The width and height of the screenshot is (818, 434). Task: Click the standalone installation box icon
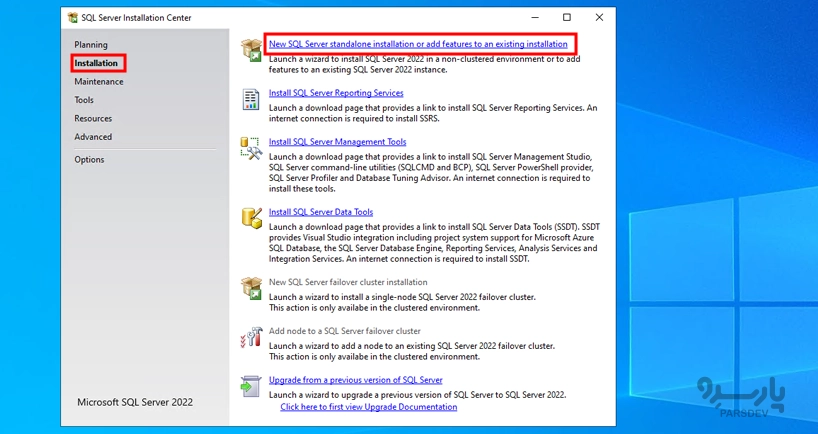coord(250,50)
